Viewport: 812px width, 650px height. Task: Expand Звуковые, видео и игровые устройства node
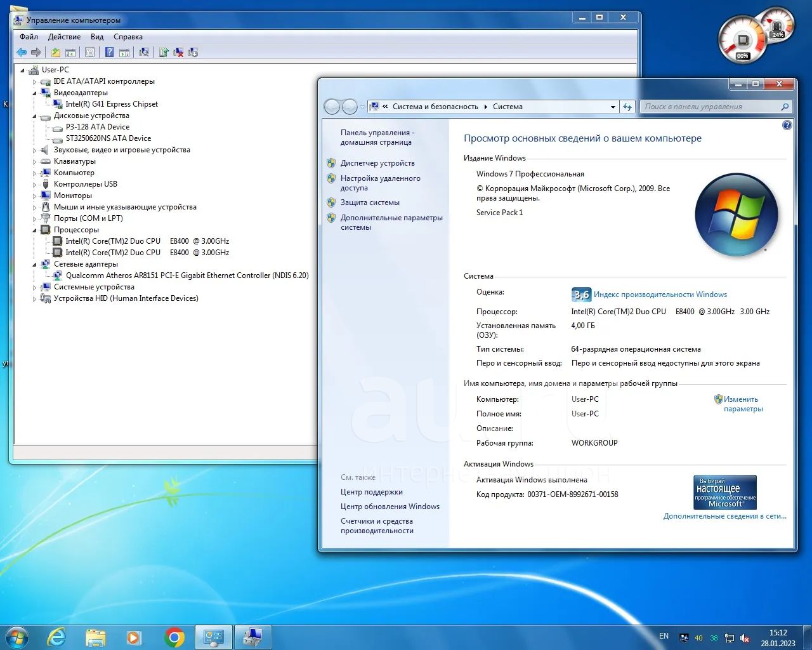[x=35, y=150]
